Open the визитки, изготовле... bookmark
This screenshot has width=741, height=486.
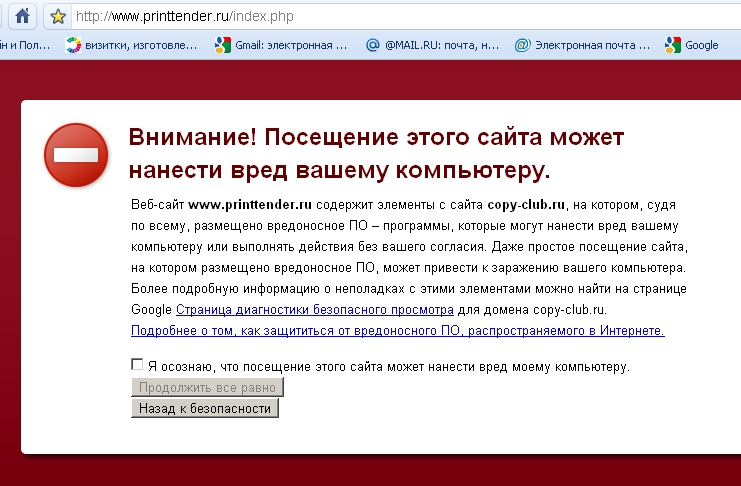[140, 45]
